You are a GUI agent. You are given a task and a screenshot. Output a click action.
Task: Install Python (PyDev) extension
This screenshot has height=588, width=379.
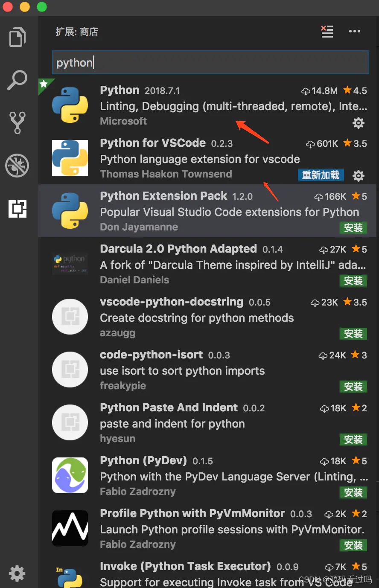[353, 492]
